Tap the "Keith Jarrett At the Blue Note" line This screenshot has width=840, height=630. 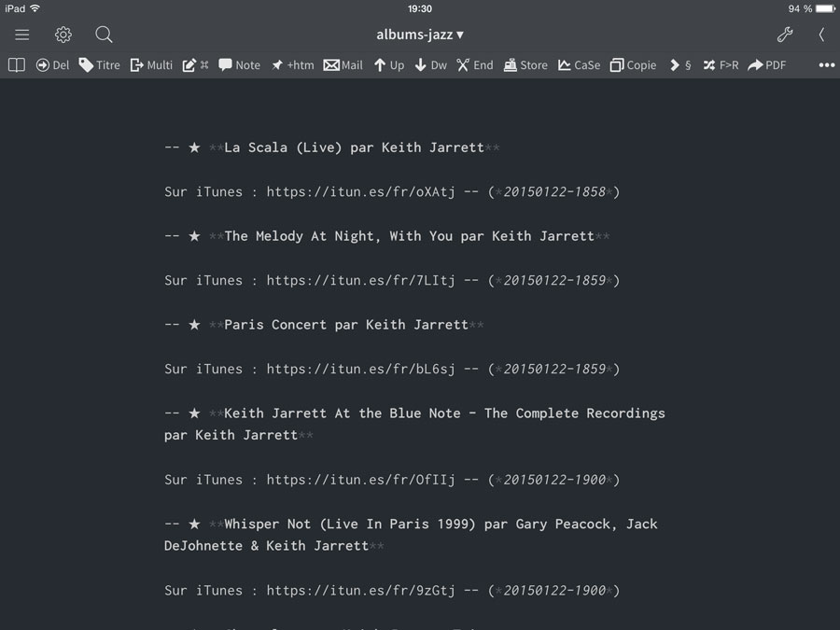coord(414,425)
